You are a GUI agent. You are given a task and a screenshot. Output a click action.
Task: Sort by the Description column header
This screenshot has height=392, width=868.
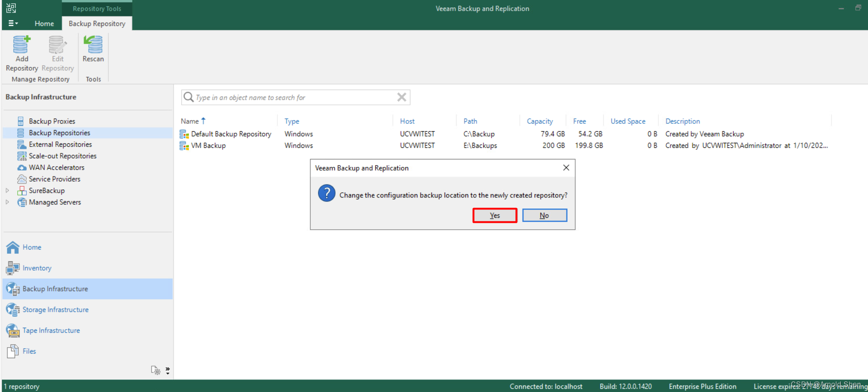click(x=682, y=121)
